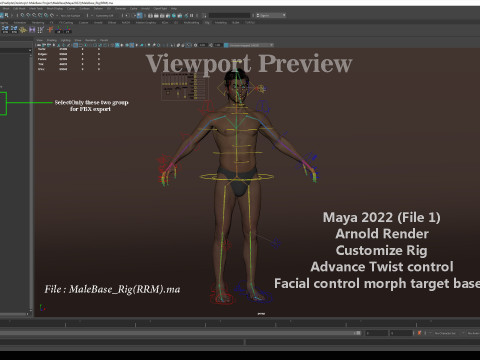480x360 pixels.
Task: Click the yellow character shelf icon
Action: pos(23,30)
